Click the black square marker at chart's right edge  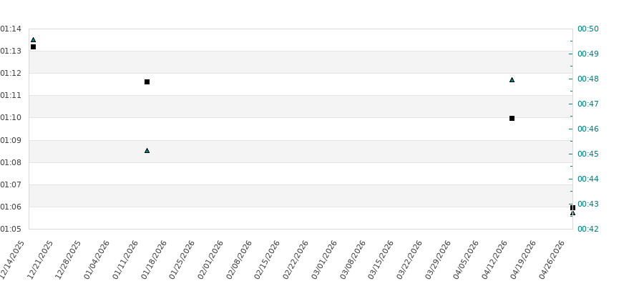[x=572, y=207]
